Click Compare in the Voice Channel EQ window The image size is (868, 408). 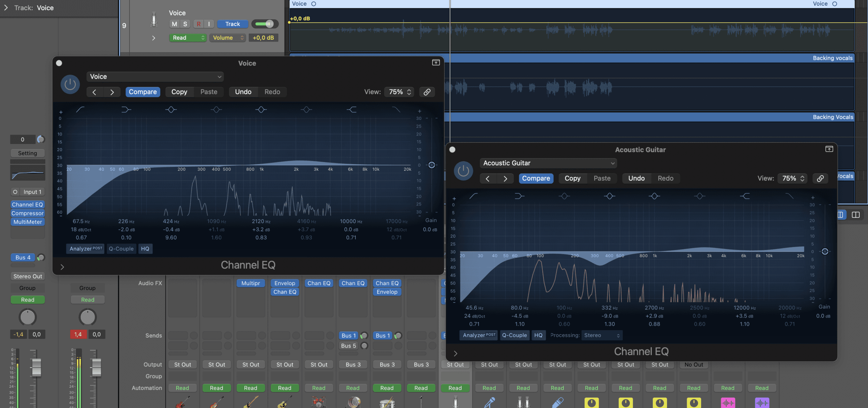143,92
